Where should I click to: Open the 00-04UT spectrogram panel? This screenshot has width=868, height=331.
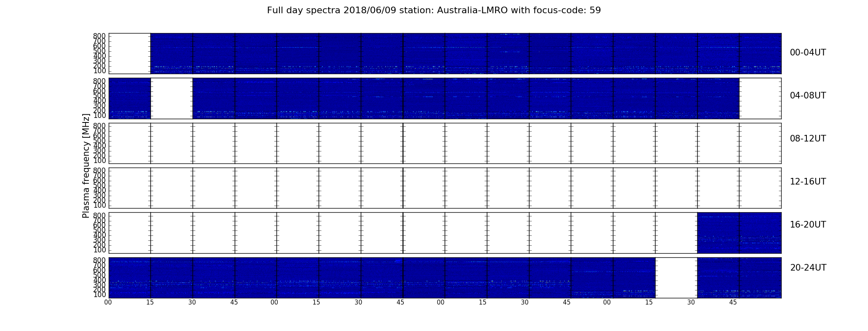[x=445, y=53]
